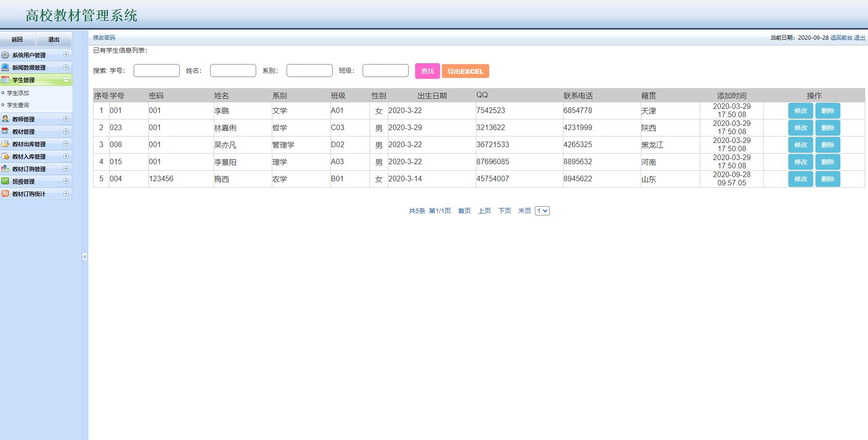Open the 学生添加 submenu item
The image size is (868, 440).
point(18,93)
